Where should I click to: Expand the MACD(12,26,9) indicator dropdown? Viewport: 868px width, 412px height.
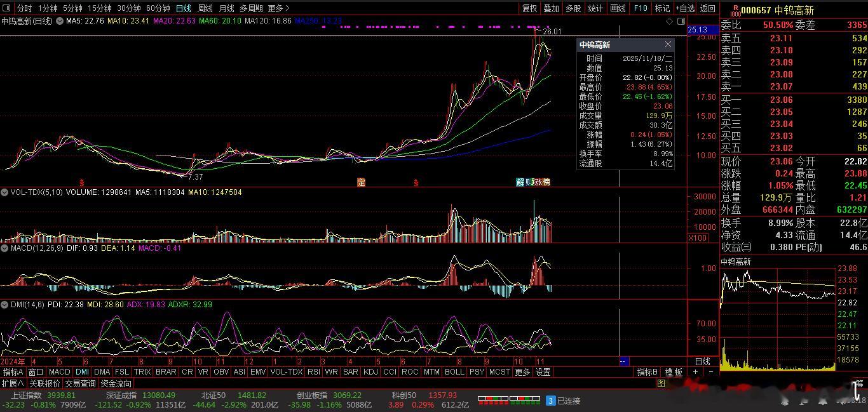(x=6, y=248)
